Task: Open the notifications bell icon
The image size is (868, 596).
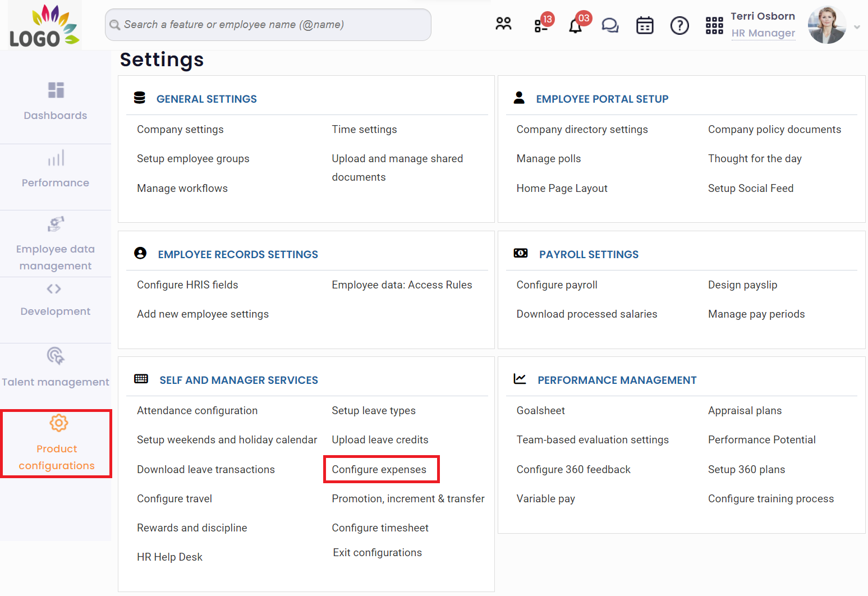Action: 576,26
